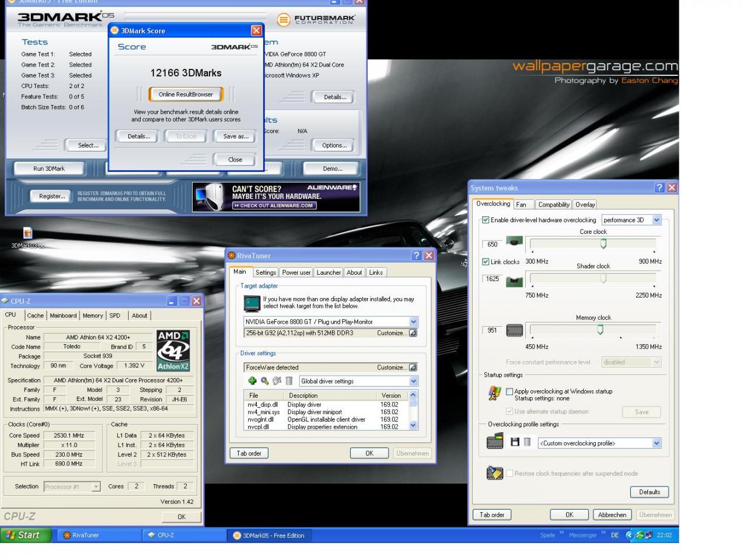The height and width of the screenshot is (560, 747).
Task: Click the floppy save icon for the overclocking profile
Action: point(515,442)
